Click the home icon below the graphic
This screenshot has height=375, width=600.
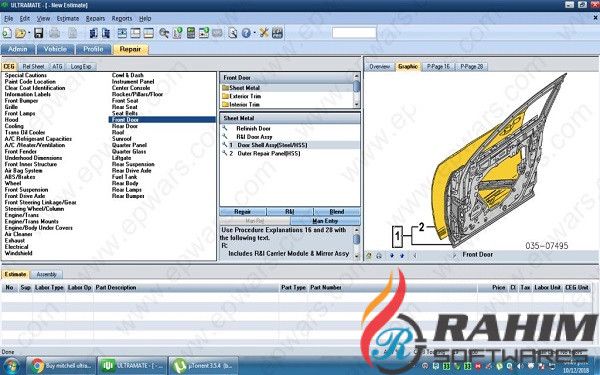[x=368, y=256]
